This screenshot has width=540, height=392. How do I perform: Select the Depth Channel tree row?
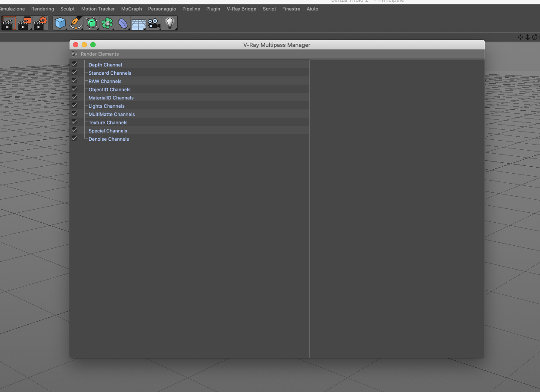189,65
